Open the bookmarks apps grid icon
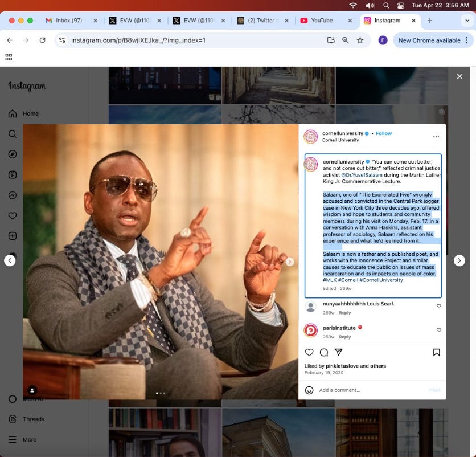This screenshot has width=476, height=457. pos(9,57)
